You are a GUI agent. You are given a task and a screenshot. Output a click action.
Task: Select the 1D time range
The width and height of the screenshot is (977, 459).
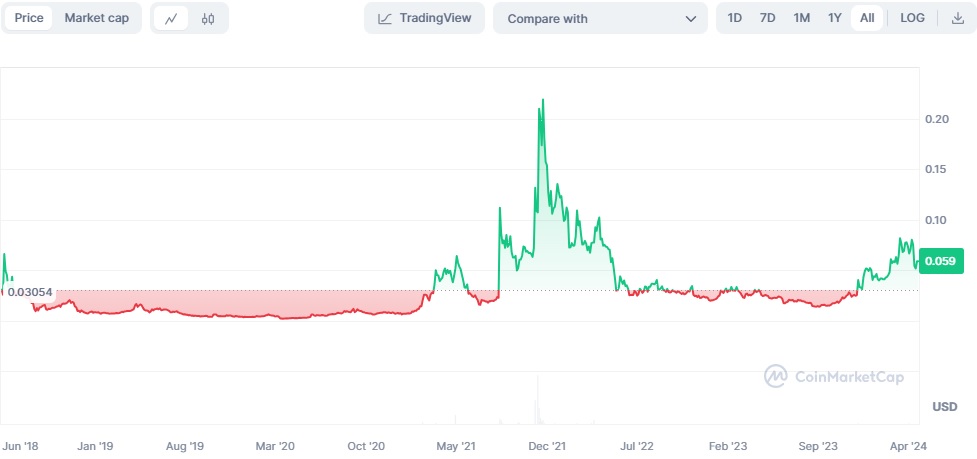[x=735, y=18]
